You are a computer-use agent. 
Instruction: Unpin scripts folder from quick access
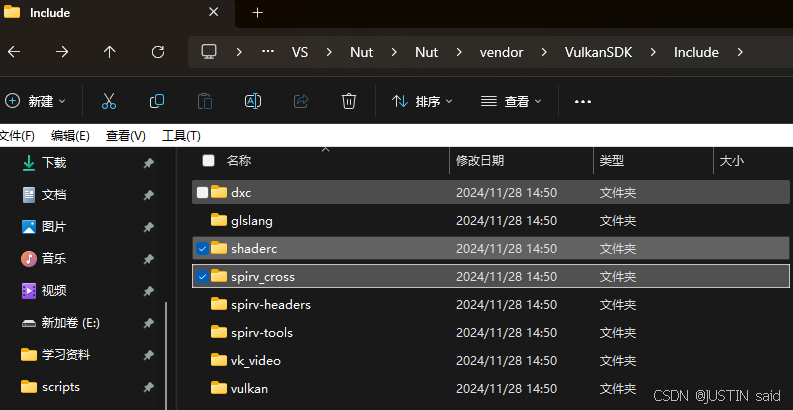click(x=148, y=387)
